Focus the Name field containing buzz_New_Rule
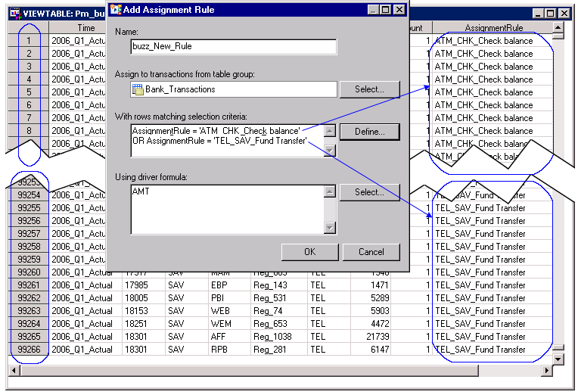578x392 pixels. pos(233,47)
